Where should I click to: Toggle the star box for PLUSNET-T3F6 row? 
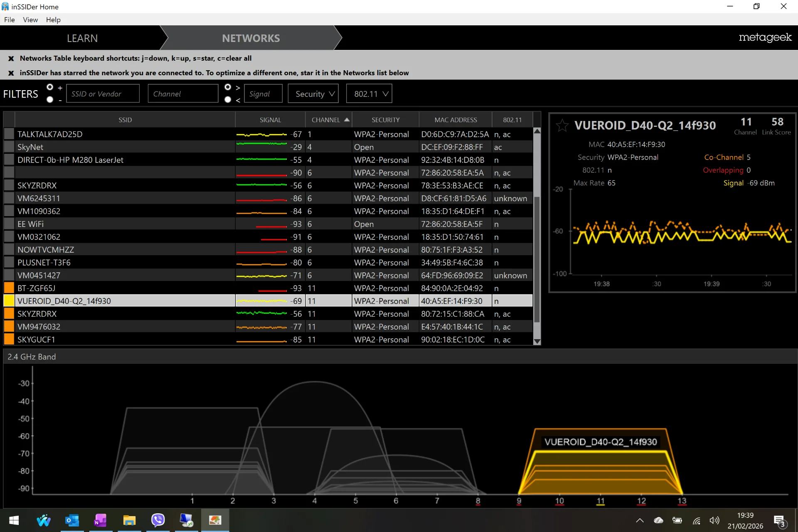click(x=9, y=263)
